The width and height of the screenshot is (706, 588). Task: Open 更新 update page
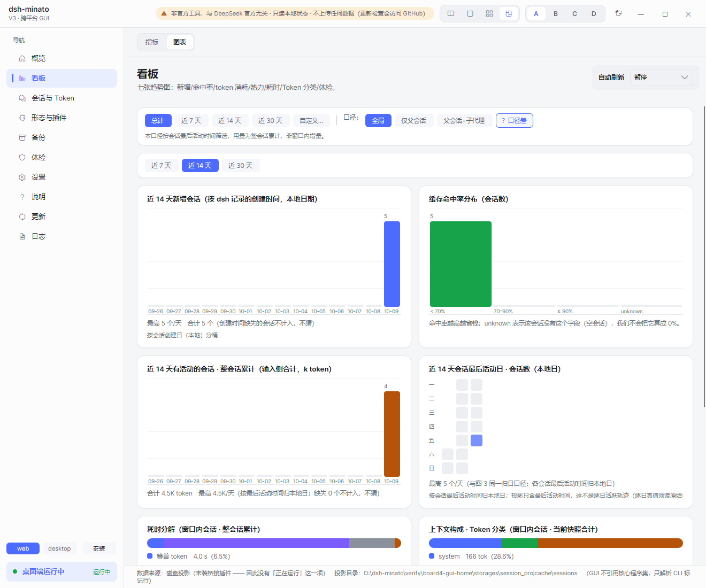click(62, 216)
